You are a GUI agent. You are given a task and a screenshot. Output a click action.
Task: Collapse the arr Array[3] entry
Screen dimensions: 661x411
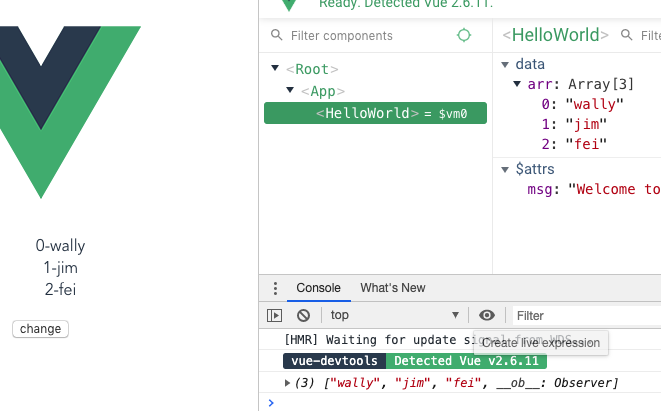(517, 84)
